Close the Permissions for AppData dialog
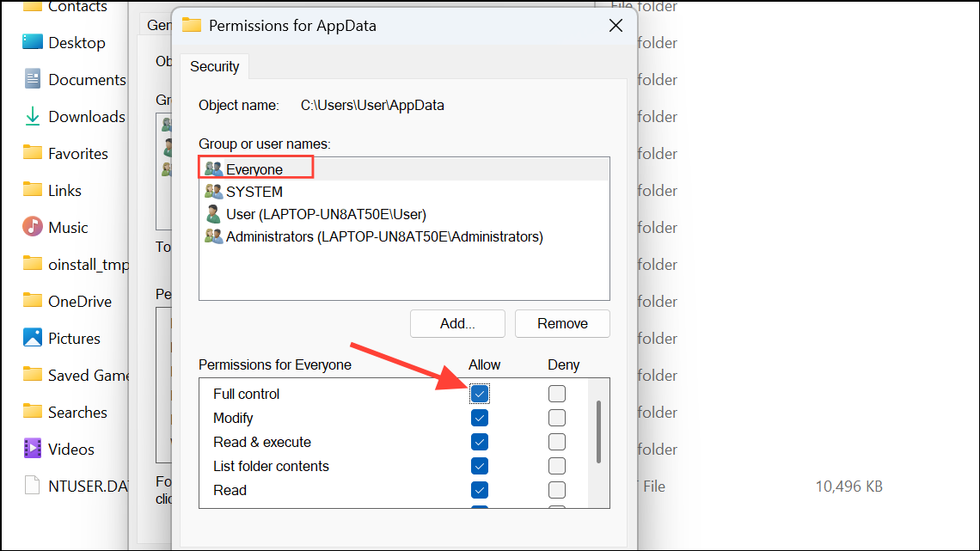Image resolution: width=980 pixels, height=551 pixels. pyautogui.click(x=616, y=26)
